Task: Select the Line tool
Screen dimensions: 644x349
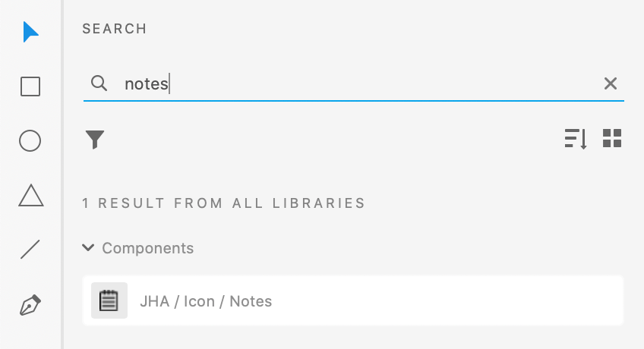Action: (x=30, y=250)
